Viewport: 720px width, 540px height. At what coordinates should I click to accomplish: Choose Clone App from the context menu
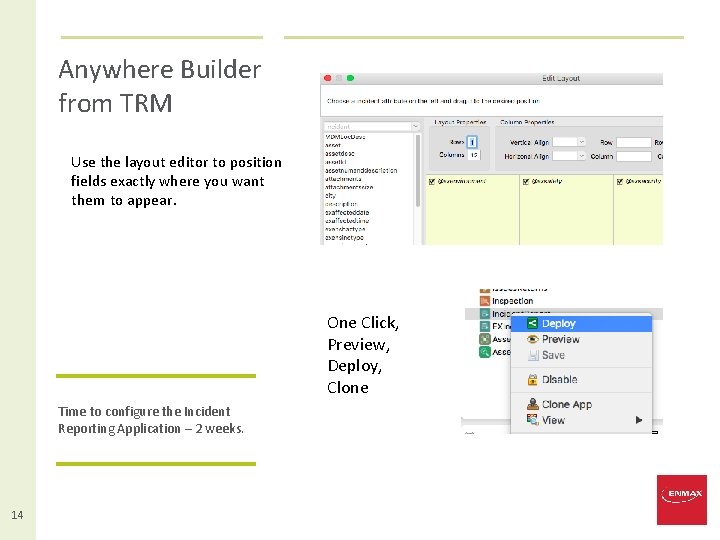pyautogui.click(x=581, y=404)
